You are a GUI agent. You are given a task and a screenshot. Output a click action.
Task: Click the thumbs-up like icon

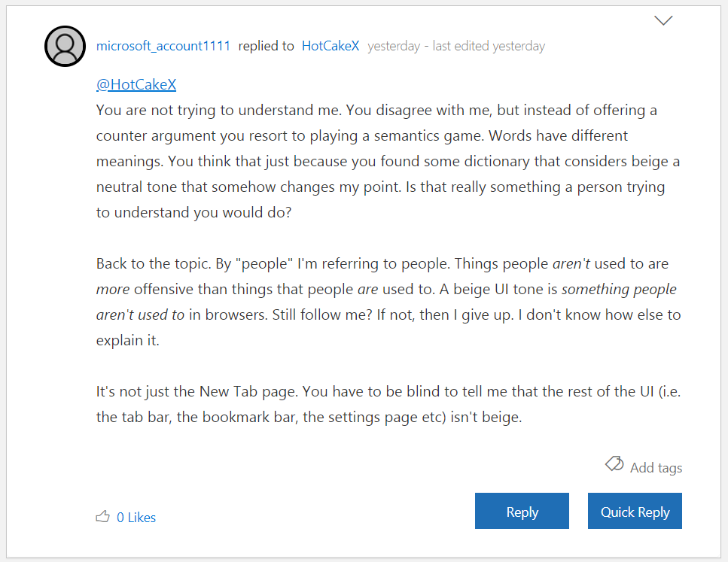tap(102, 517)
